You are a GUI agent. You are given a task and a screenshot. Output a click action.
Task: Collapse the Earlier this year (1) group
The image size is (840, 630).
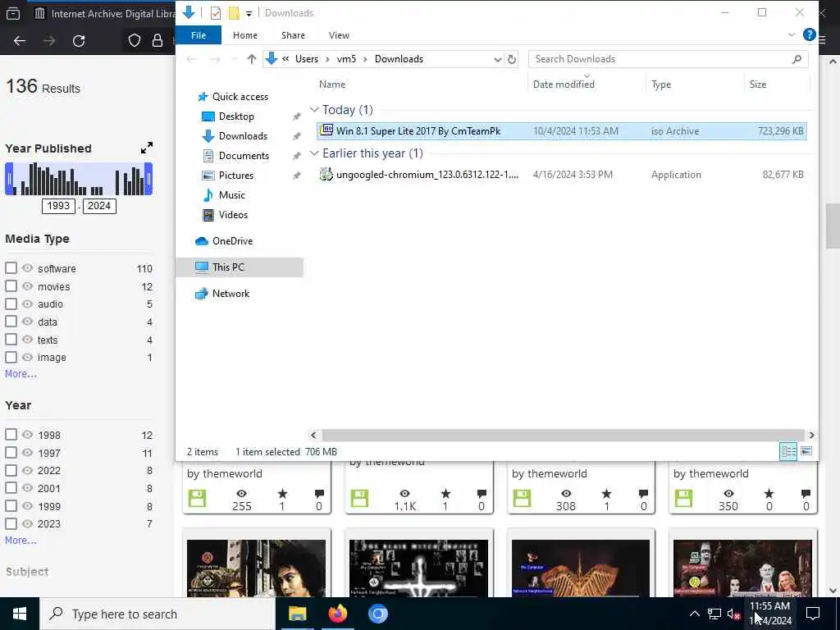point(314,153)
